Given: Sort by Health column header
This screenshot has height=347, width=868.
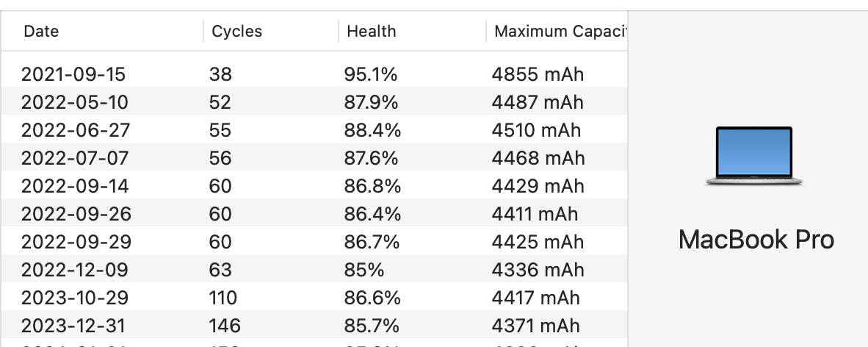Looking at the screenshot, I should pyautogui.click(x=371, y=31).
